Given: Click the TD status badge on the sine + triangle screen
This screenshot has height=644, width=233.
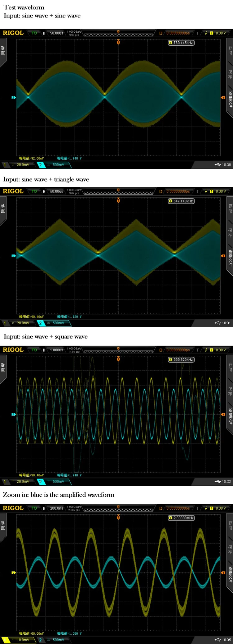Looking at the screenshot, I should coord(34,191).
